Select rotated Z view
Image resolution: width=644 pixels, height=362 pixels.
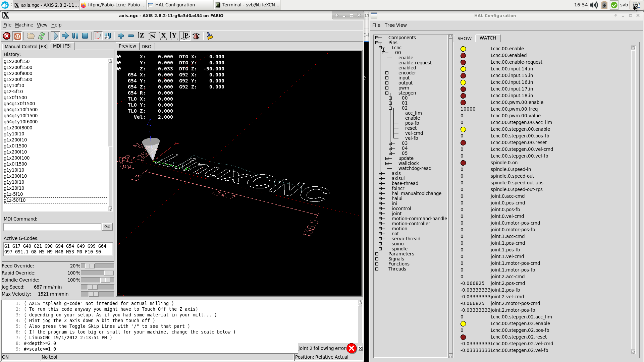coord(152,36)
